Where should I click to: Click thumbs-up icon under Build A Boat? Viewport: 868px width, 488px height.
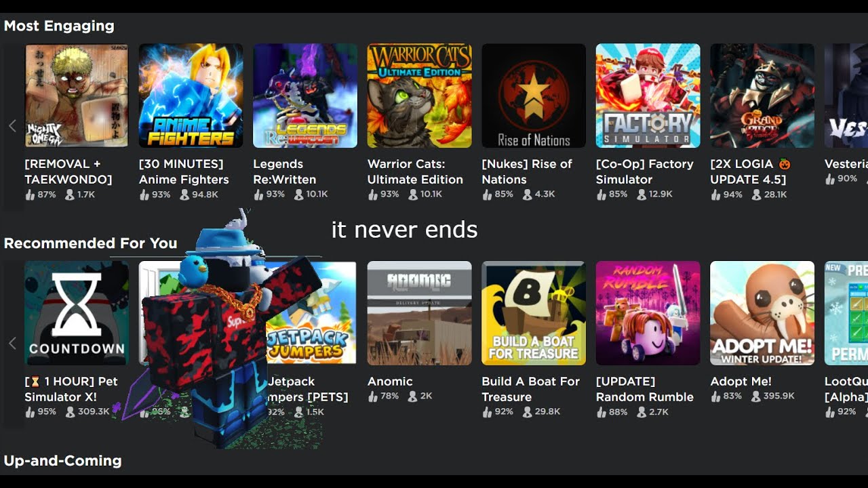pos(487,412)
